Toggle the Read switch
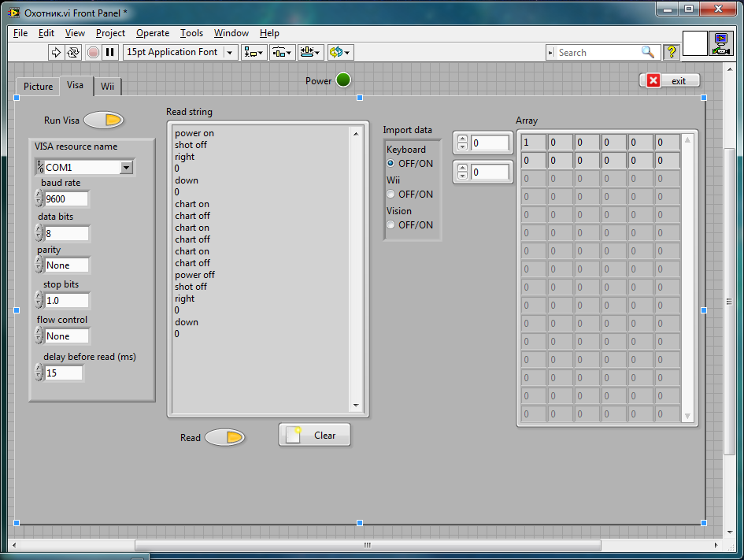Viewport: 744px width, 560px height. 225,438
